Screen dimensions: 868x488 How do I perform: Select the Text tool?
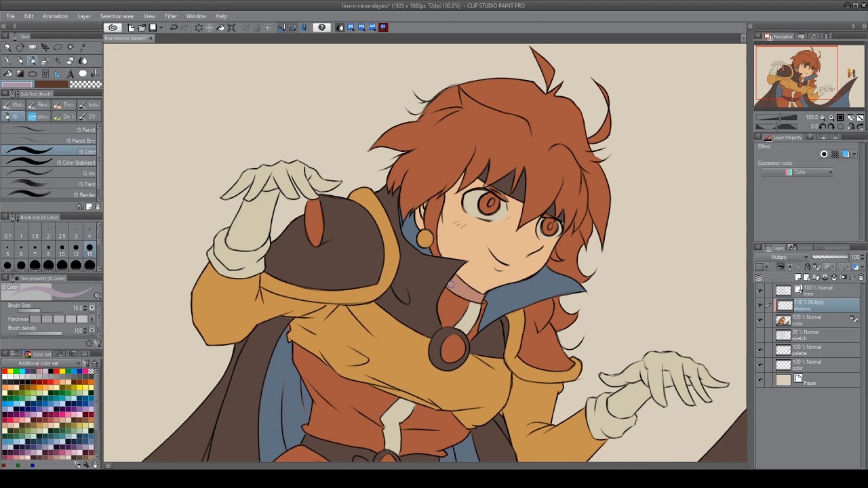[71, 73]
